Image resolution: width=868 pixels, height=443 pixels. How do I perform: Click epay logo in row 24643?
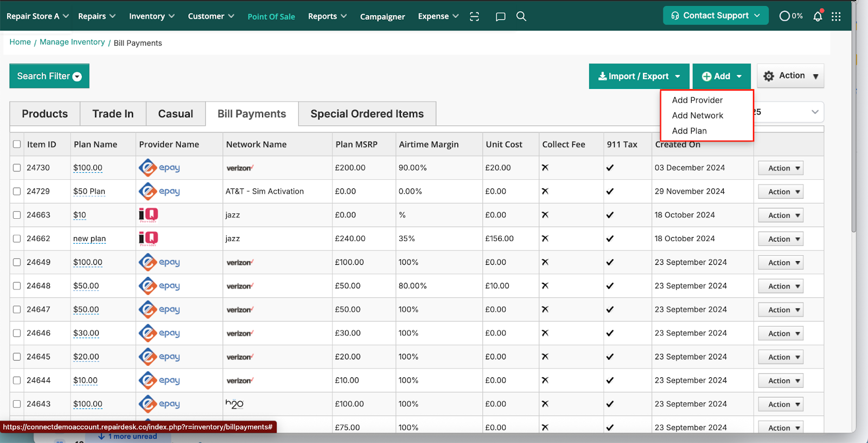click(159, 404)
